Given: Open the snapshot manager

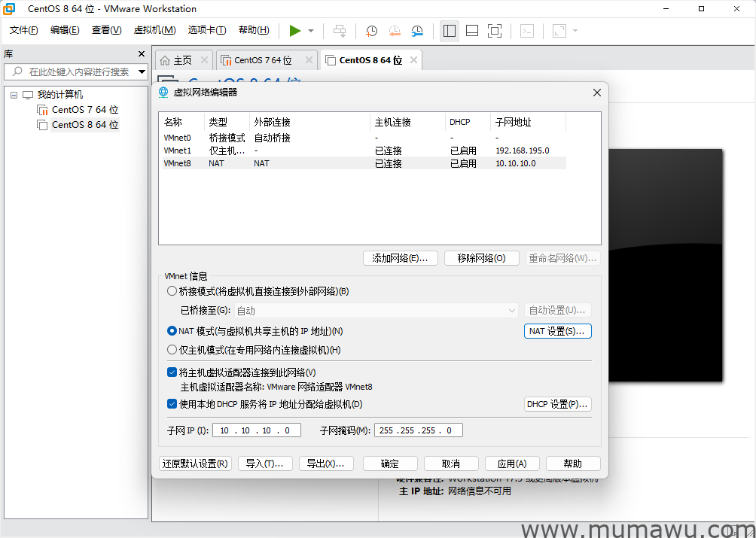Looking at the screenshot, I should coord(417,30).
